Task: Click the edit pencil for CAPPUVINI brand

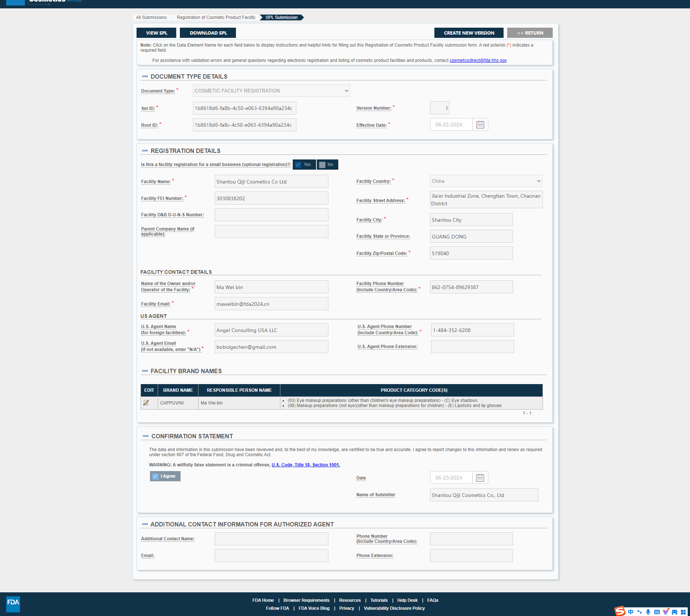Action: [146, 403]
